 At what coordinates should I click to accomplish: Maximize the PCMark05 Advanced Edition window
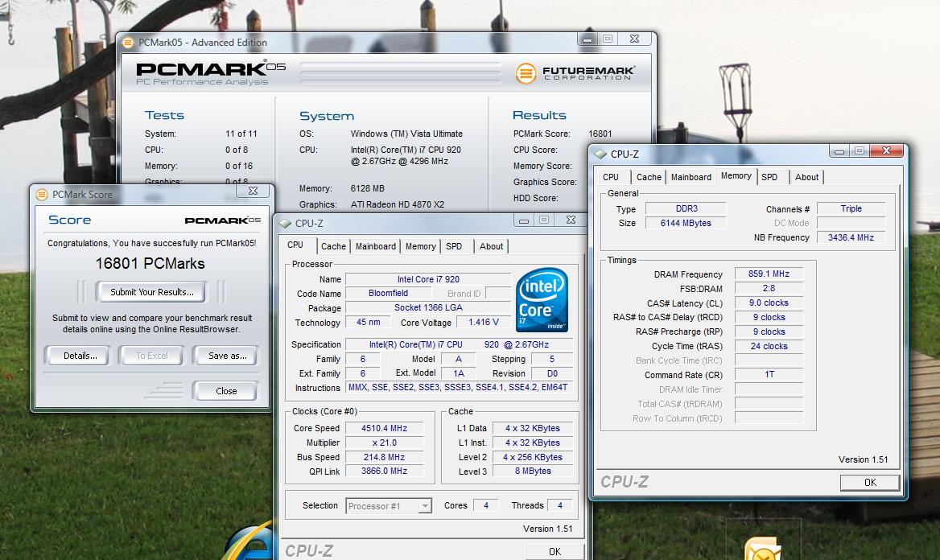click(608, 39)
